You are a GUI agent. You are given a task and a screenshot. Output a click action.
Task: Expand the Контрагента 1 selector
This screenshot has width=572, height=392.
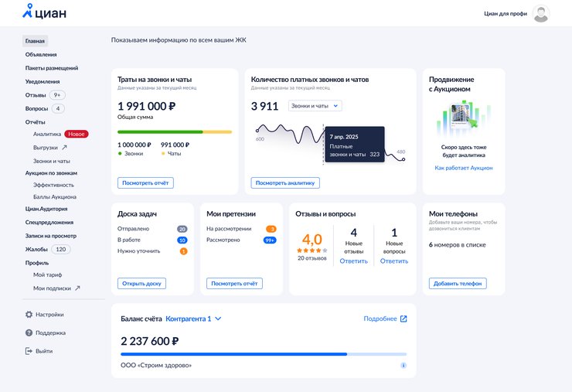(193, 319)
